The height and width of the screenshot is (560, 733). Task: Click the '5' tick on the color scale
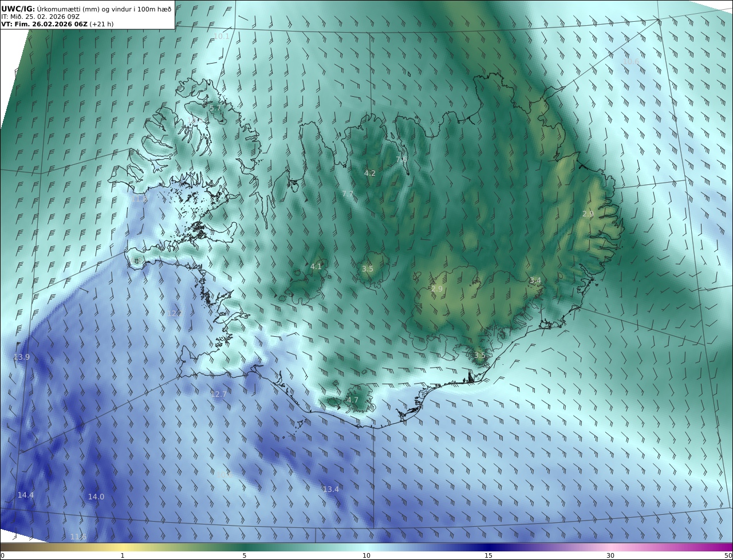coord(245,556)
